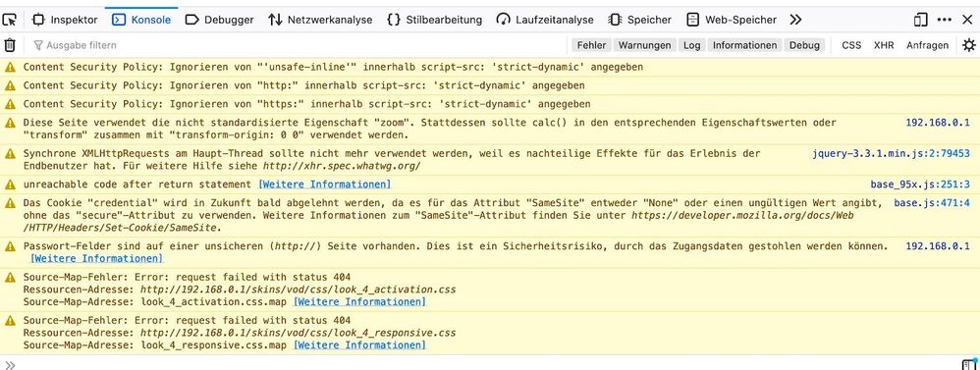Open Weitere Informationen for unreachable code
The image size is (980, 370).
(x=324, y=185)
